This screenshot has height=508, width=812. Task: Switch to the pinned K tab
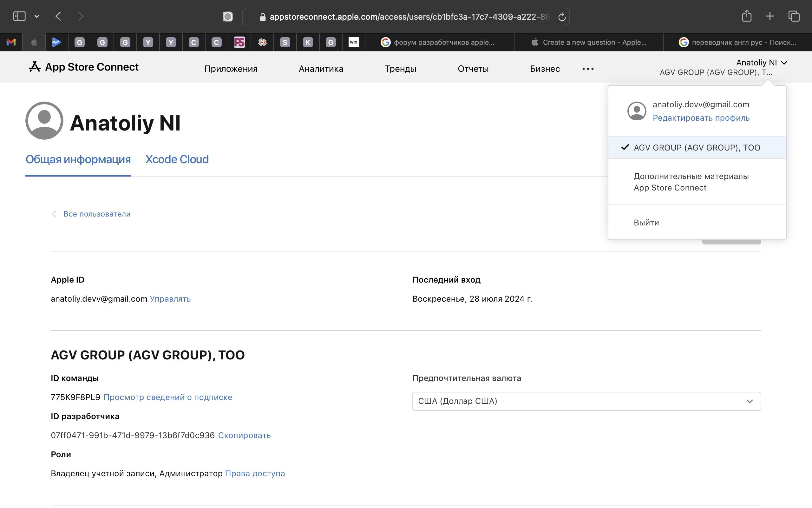click(x=308, y=42)
